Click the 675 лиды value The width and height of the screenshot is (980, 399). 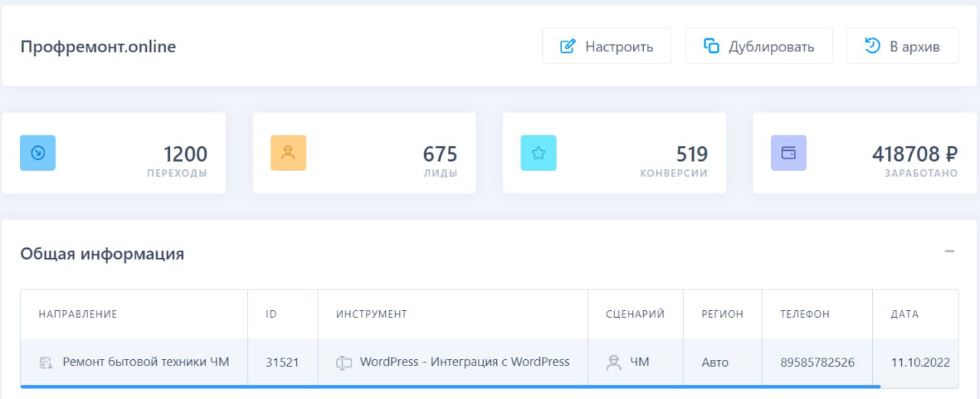(x=439, y=153)
